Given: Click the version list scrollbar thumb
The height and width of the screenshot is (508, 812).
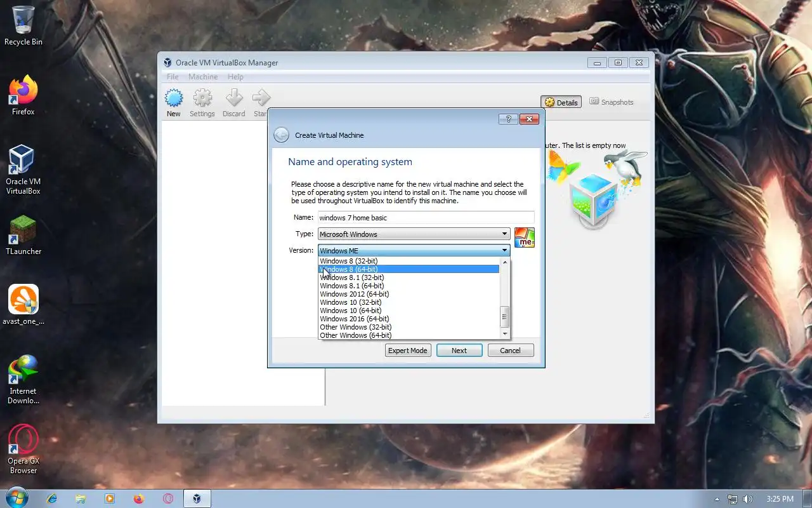Looking at the screenshot, I should coord(505,317).
